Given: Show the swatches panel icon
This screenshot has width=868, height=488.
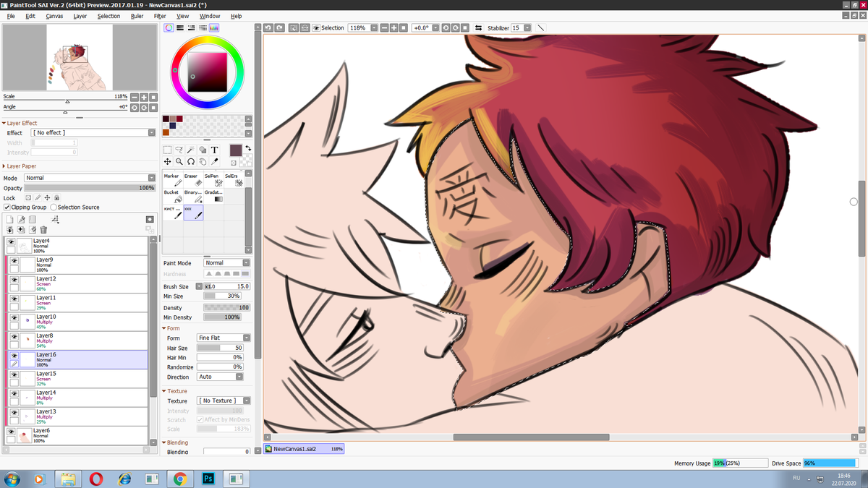Looking at the screenshot, I should click(x=214, y=27).
